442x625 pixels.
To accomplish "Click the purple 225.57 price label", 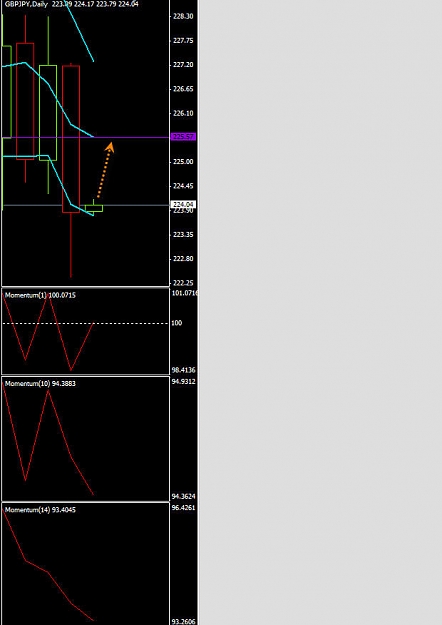I will (183, 137).
